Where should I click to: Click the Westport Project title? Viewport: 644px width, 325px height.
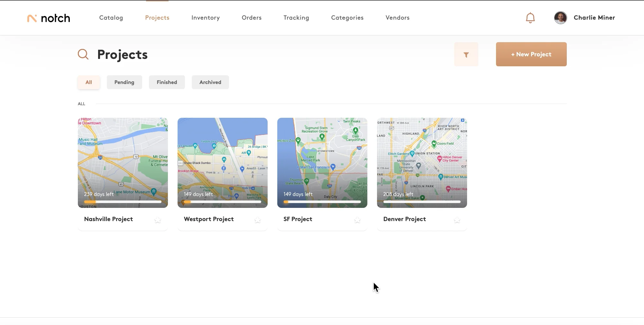coord(209,219)
